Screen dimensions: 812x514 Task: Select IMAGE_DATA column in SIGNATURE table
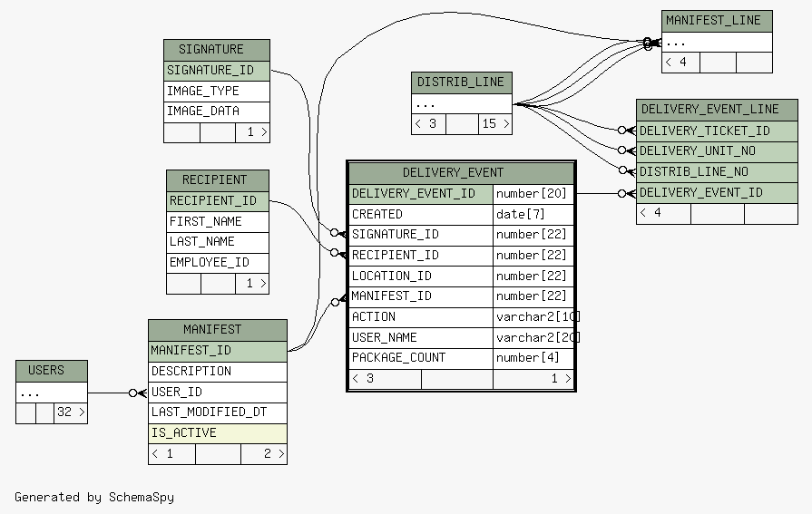coord(217,112)
